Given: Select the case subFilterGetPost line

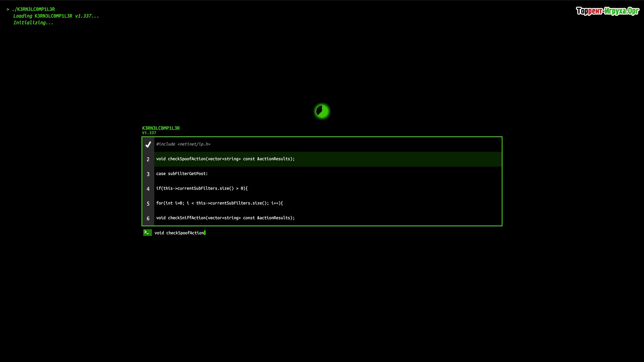Looking at the screenshot, I should (182, 174).
